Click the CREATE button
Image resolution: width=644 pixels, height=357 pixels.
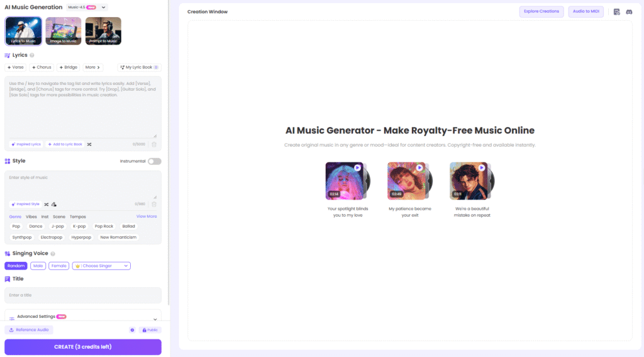(83, 347)
